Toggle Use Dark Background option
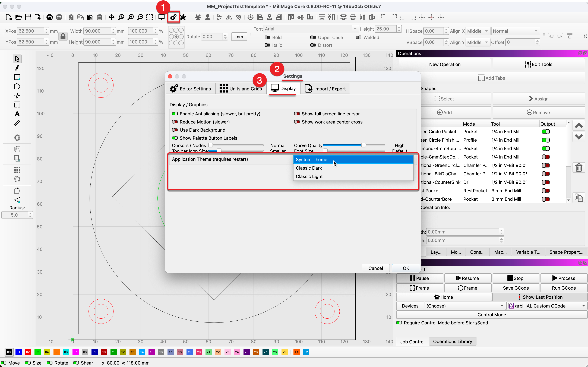Image resolution: width=588 pixels, height=367 pixels. tap(175, 130)
